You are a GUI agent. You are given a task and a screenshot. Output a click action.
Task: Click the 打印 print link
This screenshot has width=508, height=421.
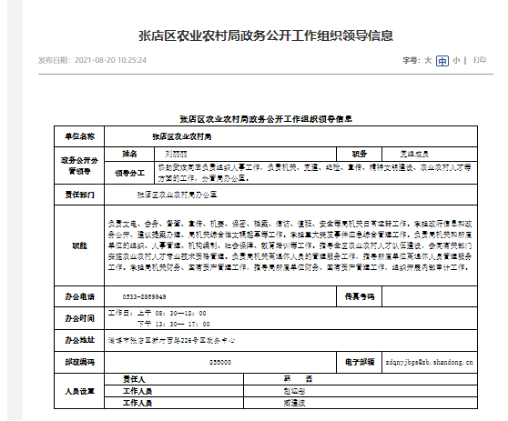pyautogui.click(x=479, y=60)
